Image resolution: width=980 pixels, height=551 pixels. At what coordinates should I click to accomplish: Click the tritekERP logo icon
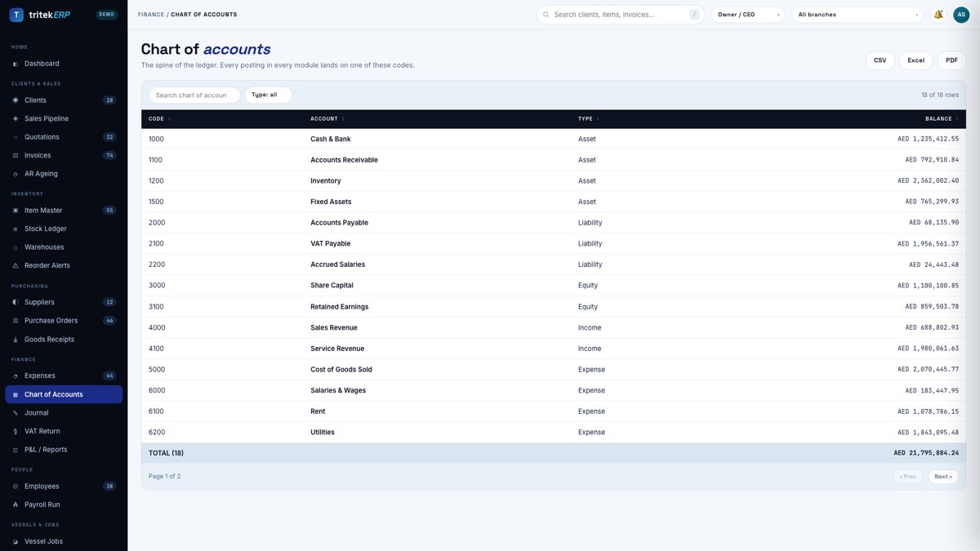(x=16, y=15)
